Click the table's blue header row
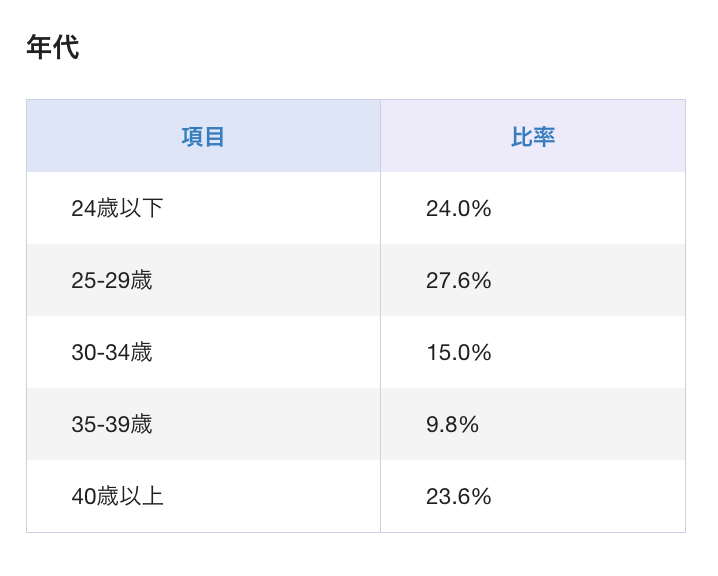Viewport: 718px width, 576px height. coord(300,137)
